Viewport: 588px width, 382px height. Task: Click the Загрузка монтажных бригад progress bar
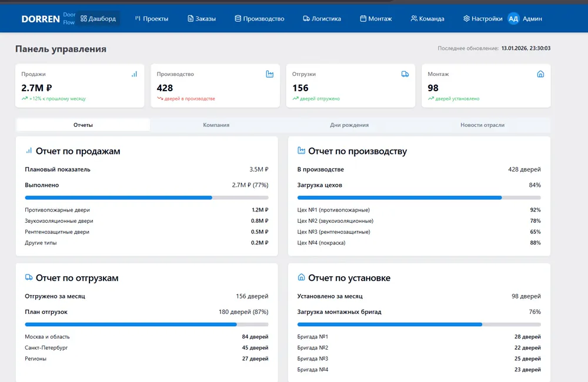(x=419, y=324)
